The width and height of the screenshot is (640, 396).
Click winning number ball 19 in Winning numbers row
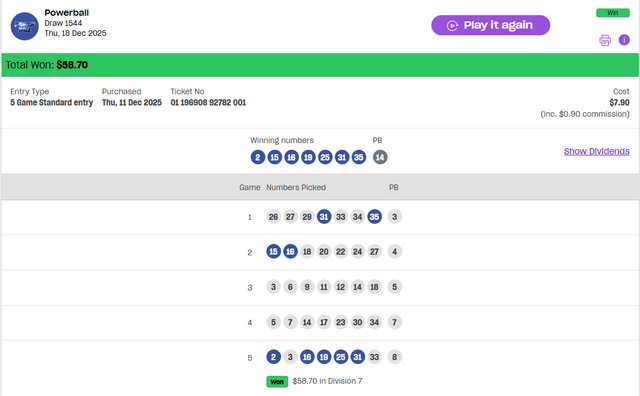coord(308,157)
